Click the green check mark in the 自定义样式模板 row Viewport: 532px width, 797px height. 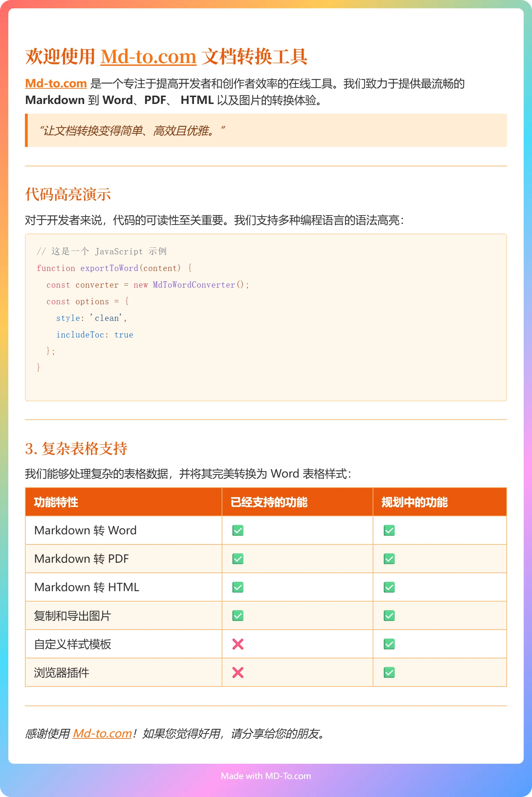pyautogui.click(x=389, y=644)
